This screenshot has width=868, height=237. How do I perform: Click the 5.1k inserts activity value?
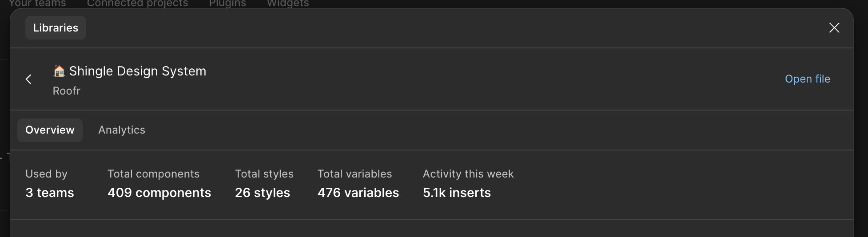click(x=457, y=193)
